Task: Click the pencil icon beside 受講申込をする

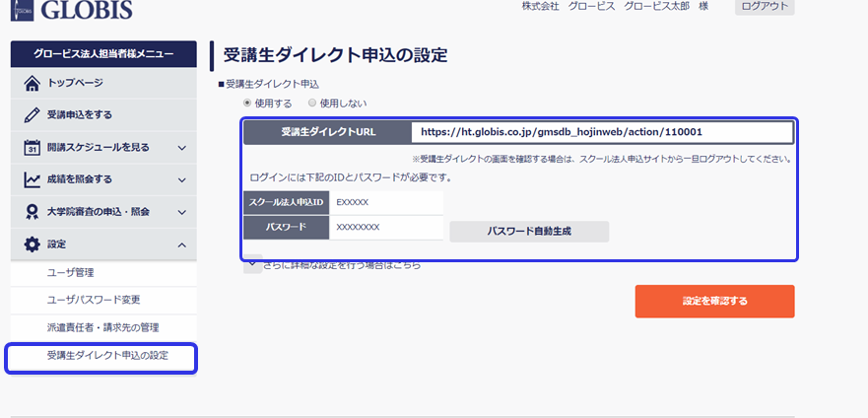Action: click(x=33, y=115)
